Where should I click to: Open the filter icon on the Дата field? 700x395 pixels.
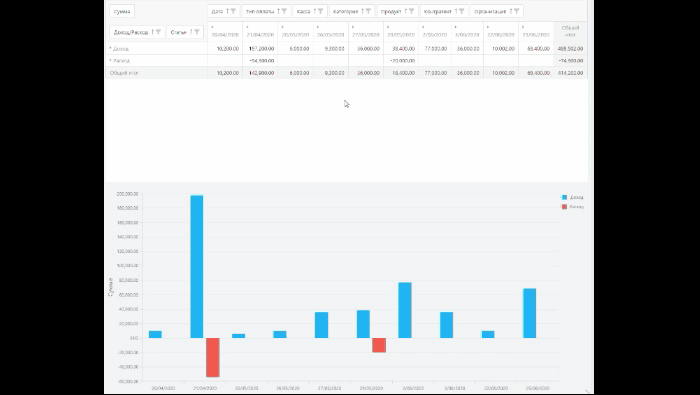tap(233, 11)
